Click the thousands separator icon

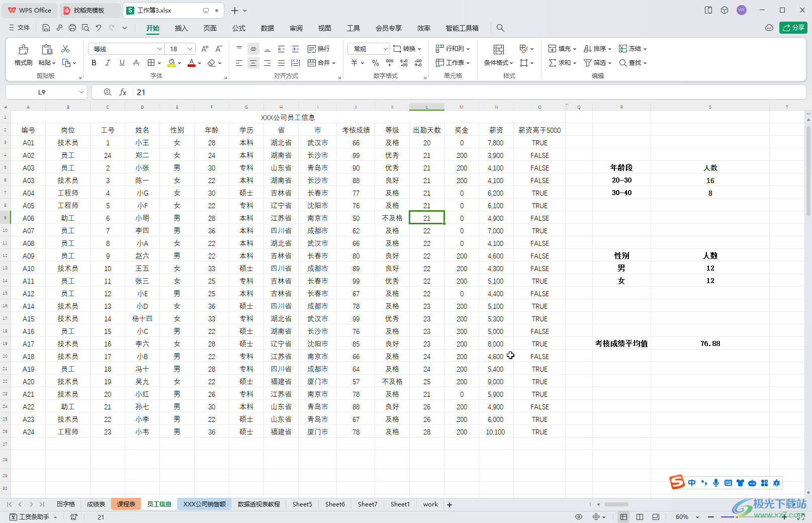(x=390, y=63)
